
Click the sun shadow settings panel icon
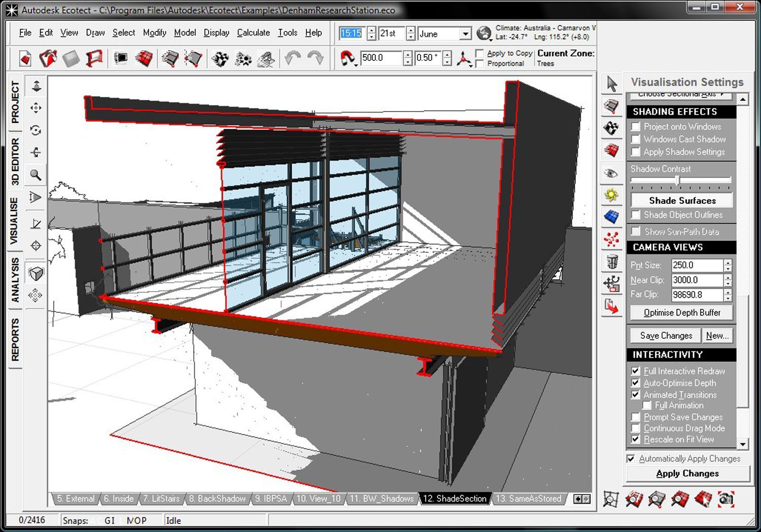[x=611, y=195]
